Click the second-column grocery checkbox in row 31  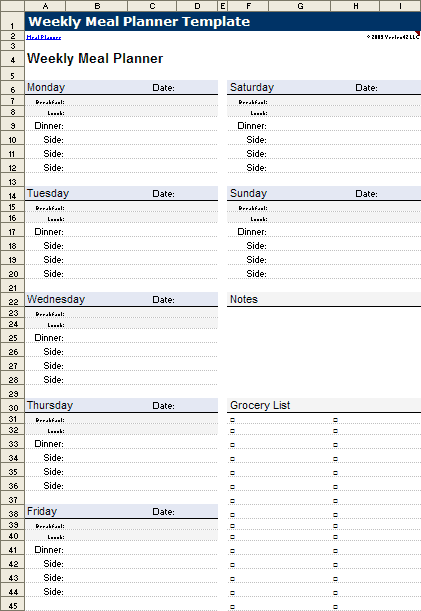(x=335, y=420)
